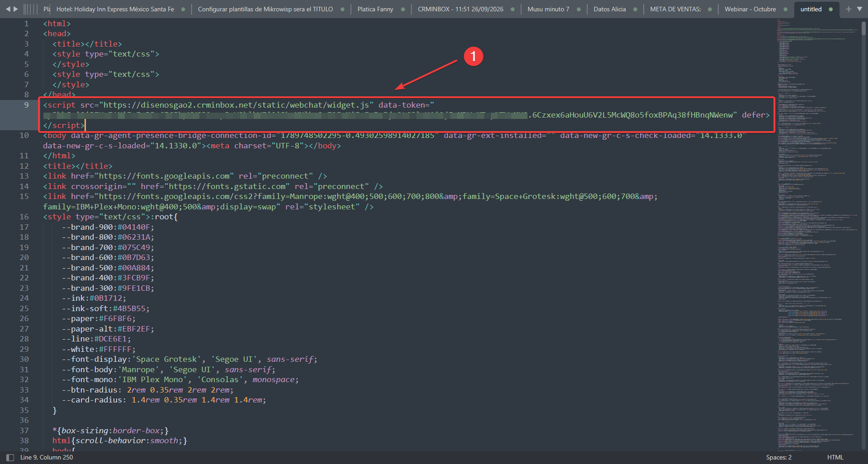The width and height of the screenshot is (868, 464).
Task: Click the vertical scrollbar thumb
Action: tap(863, 28)
